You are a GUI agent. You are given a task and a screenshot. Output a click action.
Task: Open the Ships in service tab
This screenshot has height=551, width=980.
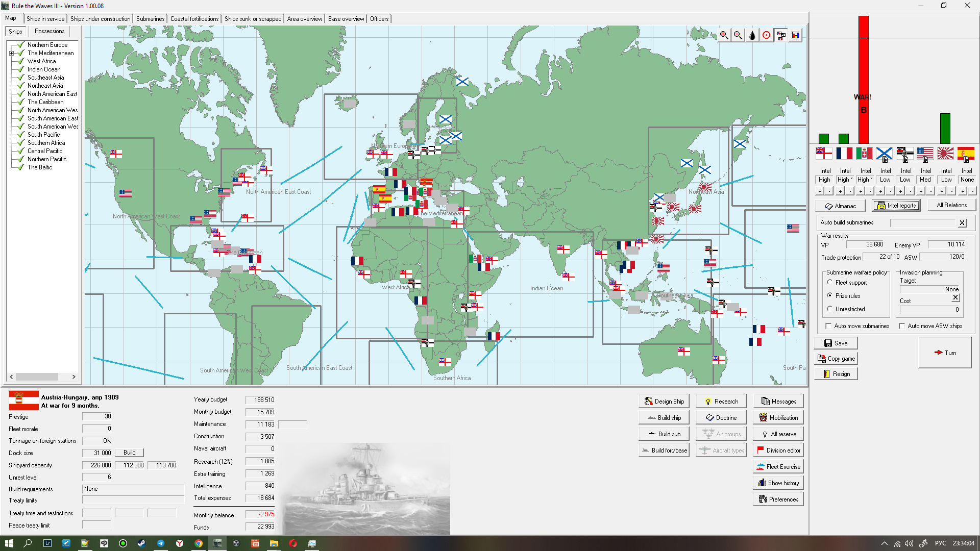[x=45, y=19]
